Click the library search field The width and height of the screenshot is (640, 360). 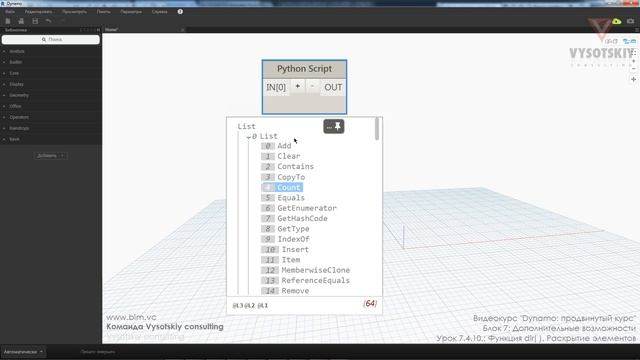coord(51,40)
